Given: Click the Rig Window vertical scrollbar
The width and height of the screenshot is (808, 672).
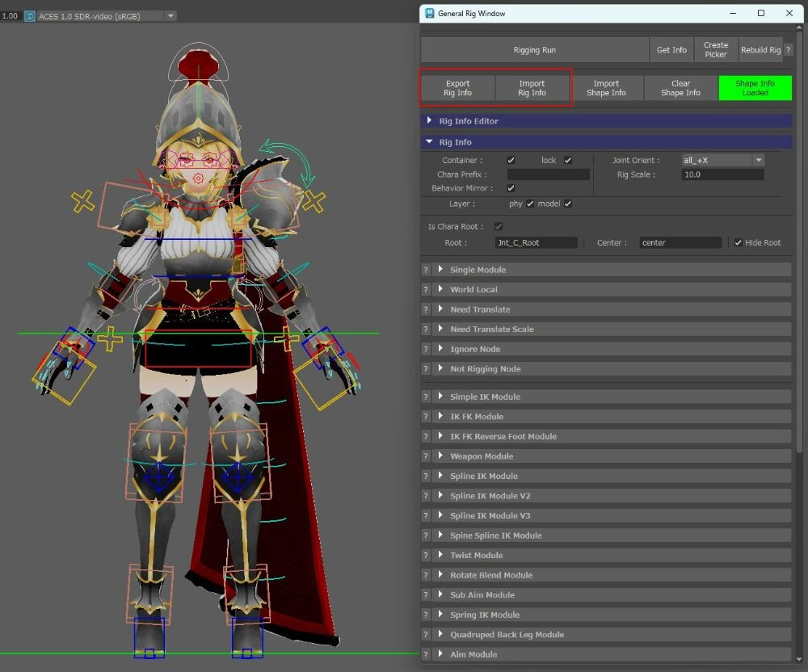Looking at the screenshot, I should tap(800, 242).
